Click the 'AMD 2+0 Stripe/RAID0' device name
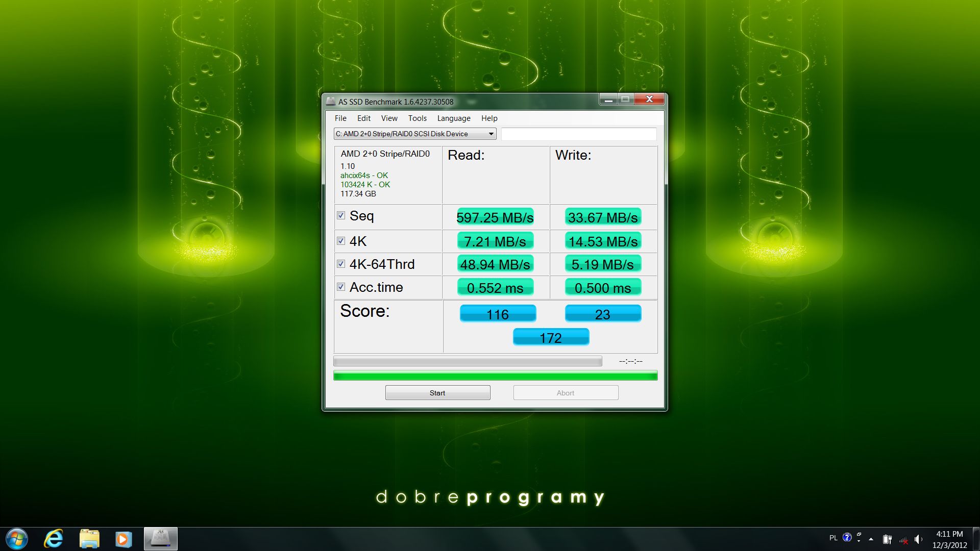This screenshot has width=980, height=551. (385, 154)
